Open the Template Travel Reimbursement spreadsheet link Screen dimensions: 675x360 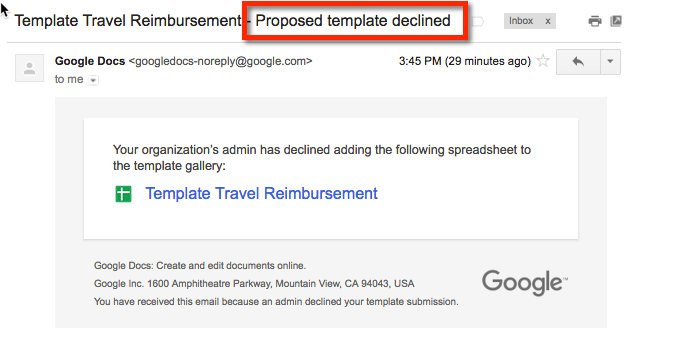click(x=261, y=193)
